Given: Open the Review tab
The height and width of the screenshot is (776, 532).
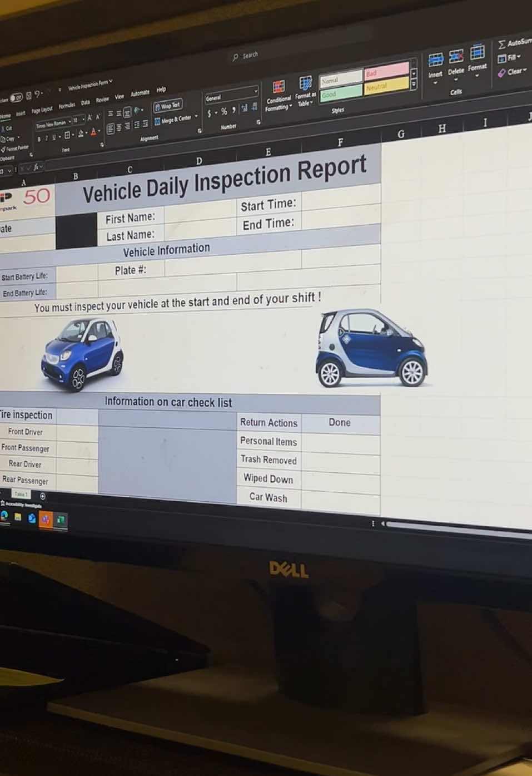Looking at the screenshot, I should coord(102,100).
